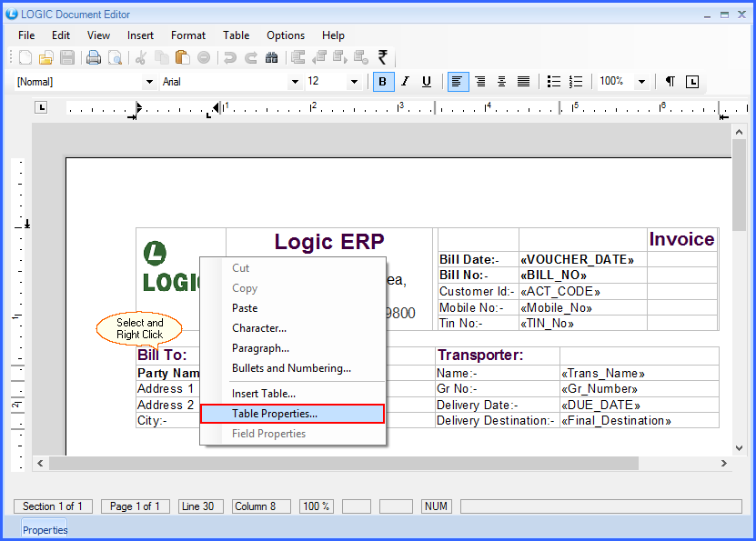The image size is (756, 541).
Task: Open the Arial font dropdown
Action: click(x=295, y=82)
